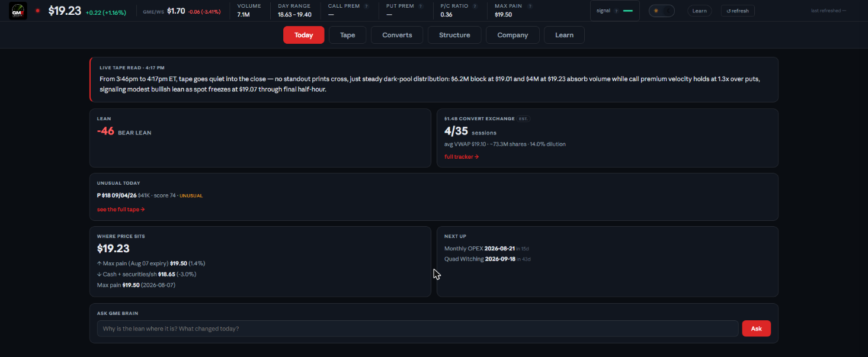
Task: Open the Learn tab in navigation
Action: coord(564,35)
